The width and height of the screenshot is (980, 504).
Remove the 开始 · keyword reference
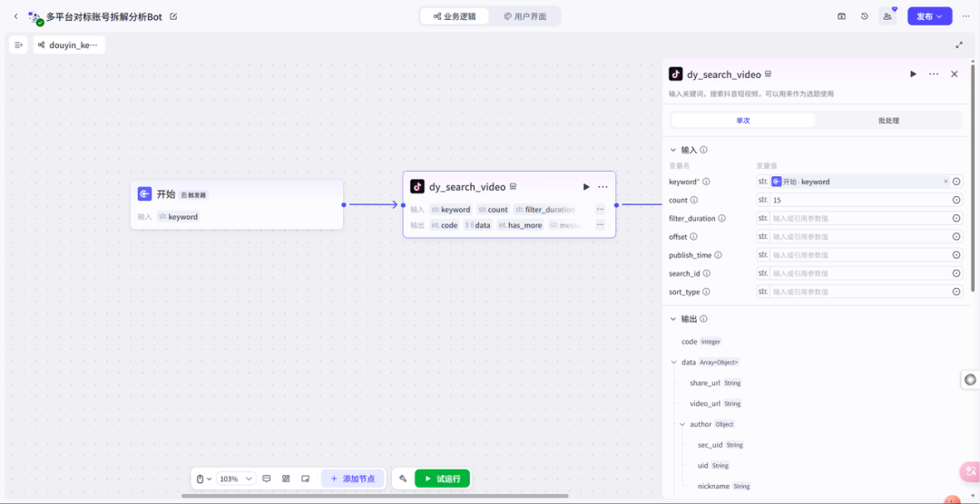click(x=946, y=182)
